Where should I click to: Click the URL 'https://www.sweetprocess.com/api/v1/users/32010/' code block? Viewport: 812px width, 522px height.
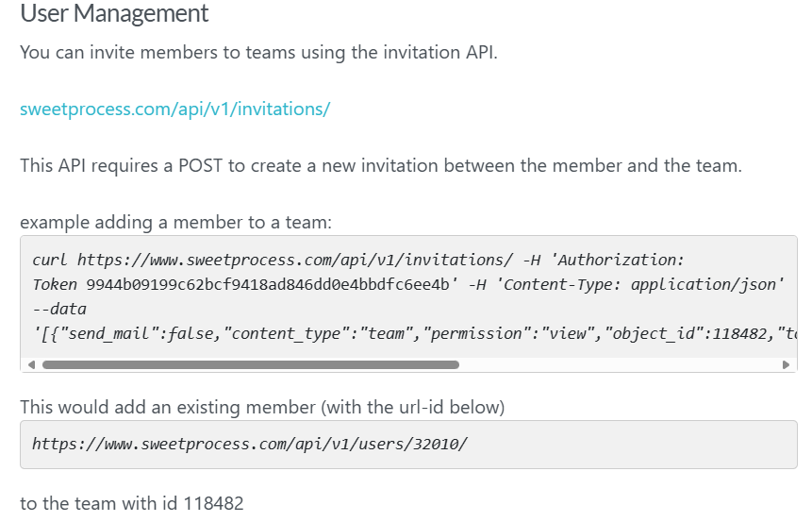coord(408,445)
